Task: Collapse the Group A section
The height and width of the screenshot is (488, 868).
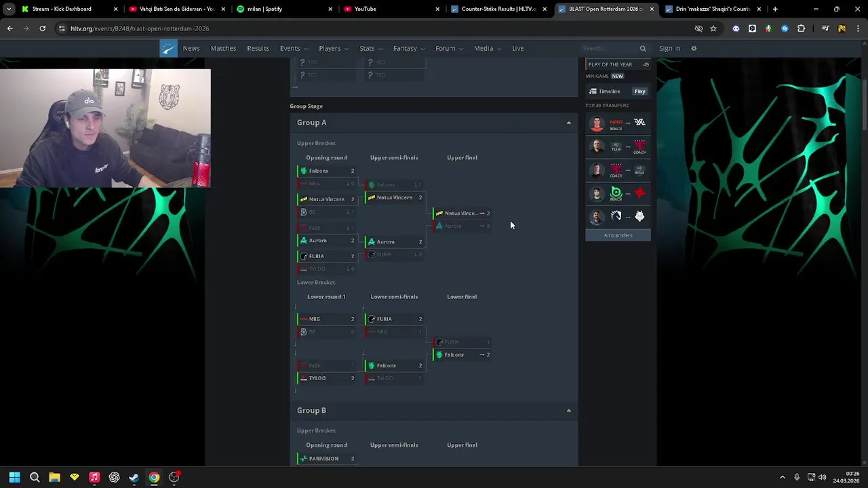Action: 568,123
